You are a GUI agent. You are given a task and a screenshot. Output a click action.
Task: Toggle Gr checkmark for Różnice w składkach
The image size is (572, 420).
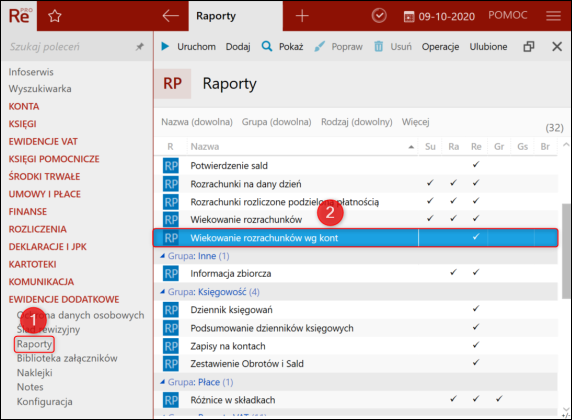click(499, 399)
